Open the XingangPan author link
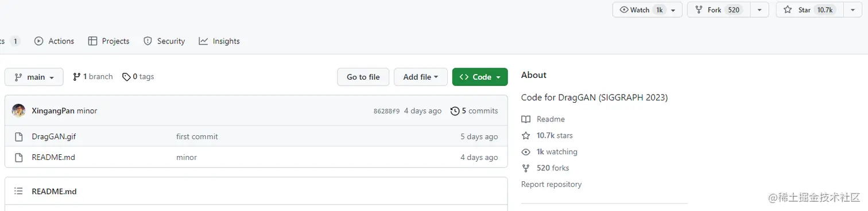Viewport: 868px width, 211px height. 53,111
